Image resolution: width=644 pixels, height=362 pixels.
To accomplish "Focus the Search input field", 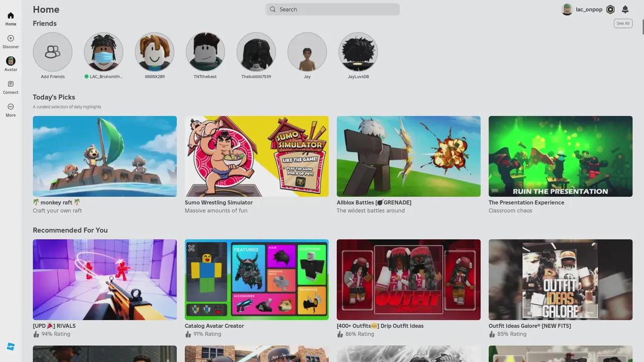I will pos(333,9).
